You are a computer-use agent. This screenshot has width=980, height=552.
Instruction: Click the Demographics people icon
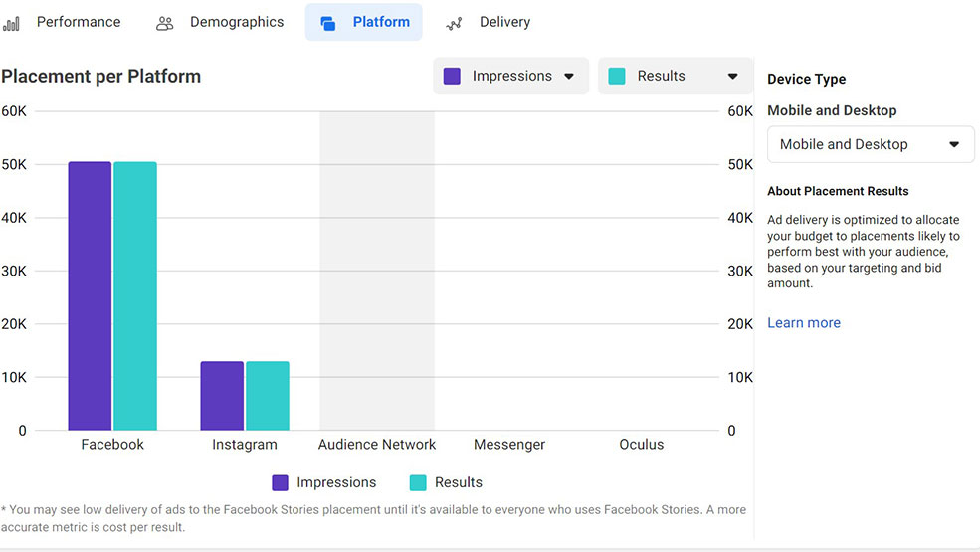165,23
